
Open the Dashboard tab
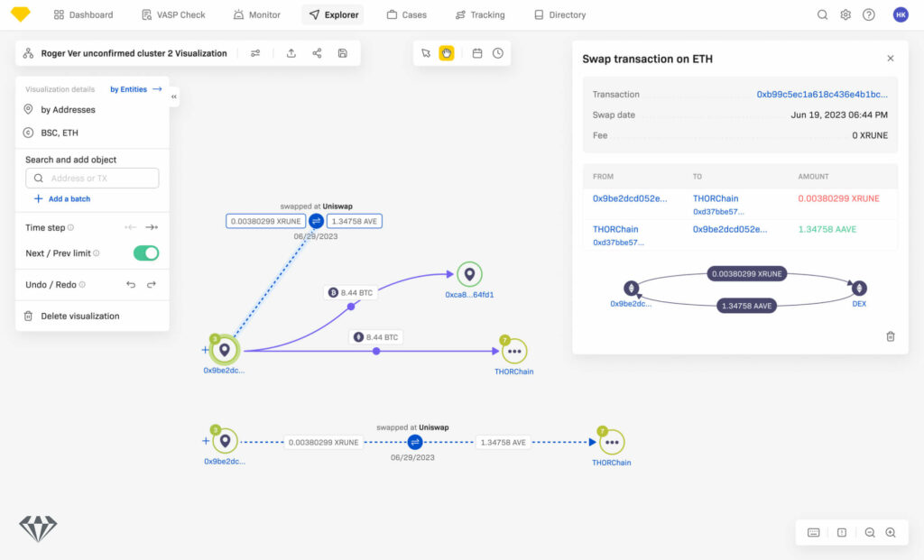coord(83,14)
